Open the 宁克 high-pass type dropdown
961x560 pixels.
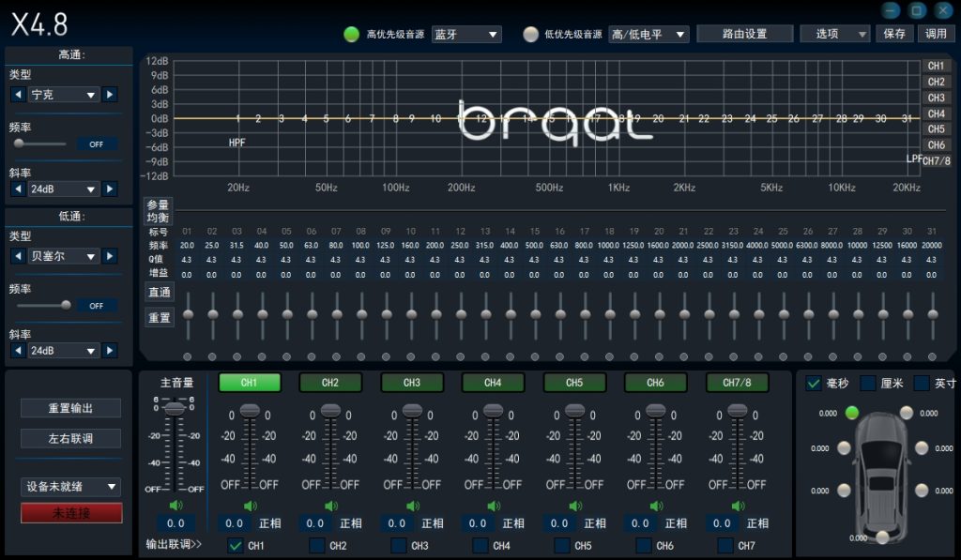64,95
